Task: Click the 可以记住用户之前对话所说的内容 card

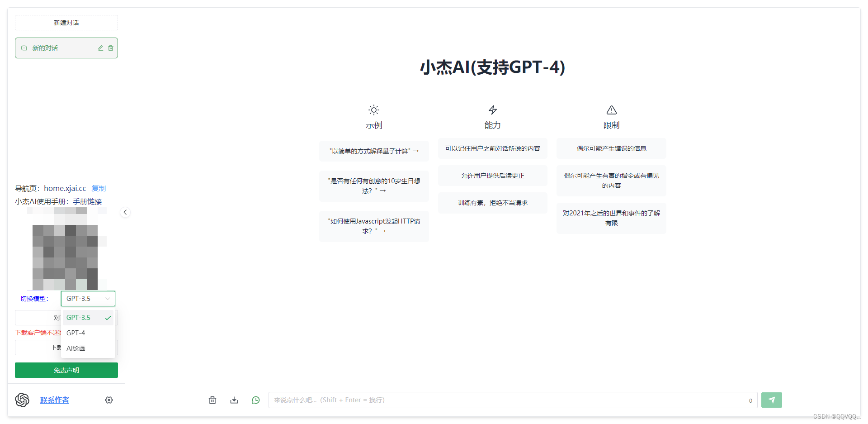Action: tap(493, 148)
